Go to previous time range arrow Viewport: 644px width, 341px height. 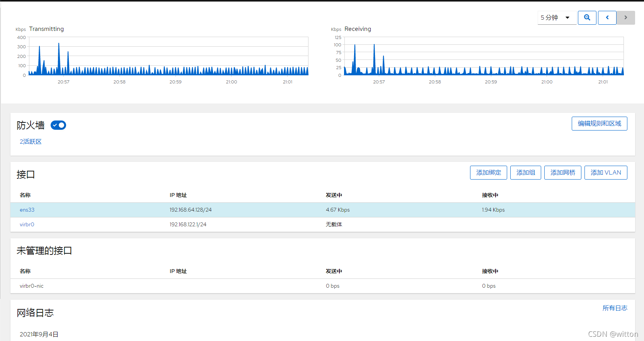coord(607,18)
